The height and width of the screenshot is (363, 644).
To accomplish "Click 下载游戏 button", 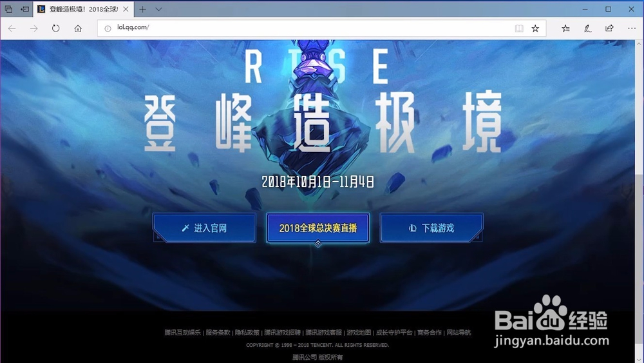I will [x=431, y=228].
